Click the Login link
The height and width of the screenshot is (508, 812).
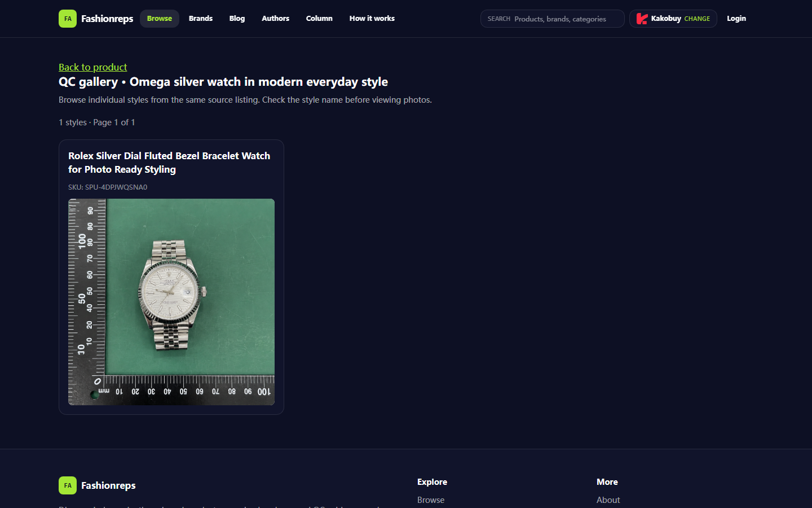736,19
